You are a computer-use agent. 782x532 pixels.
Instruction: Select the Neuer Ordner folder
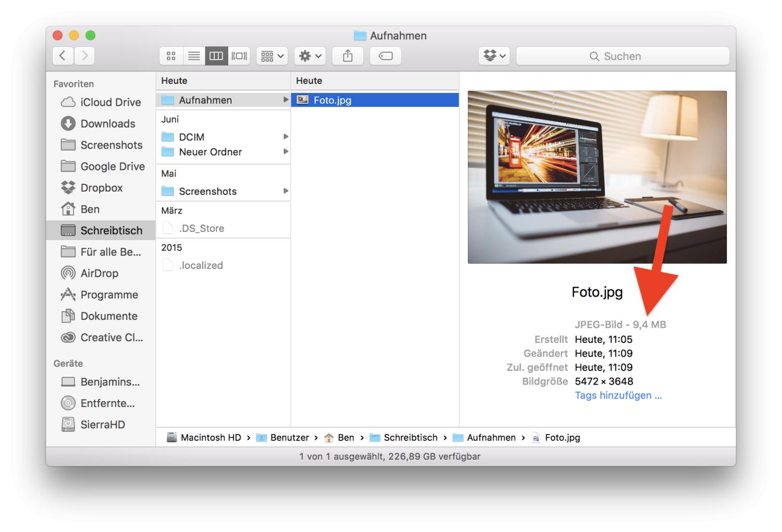(223, 152)
